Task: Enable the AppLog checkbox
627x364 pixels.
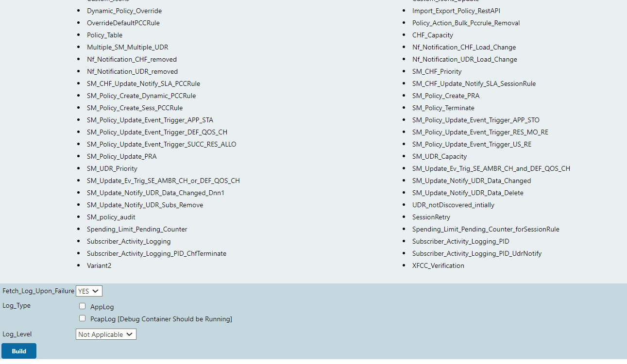Action: (83, 306)
